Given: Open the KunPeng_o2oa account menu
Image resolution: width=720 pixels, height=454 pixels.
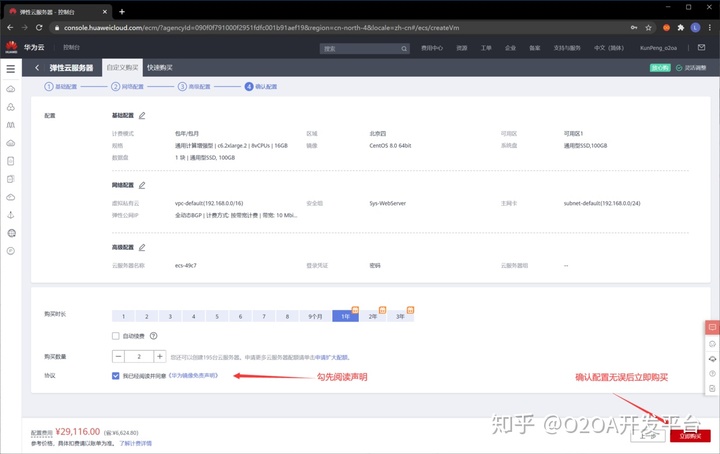Looking at the screenshot, I should pyautogui.click(x=658, y=48).
